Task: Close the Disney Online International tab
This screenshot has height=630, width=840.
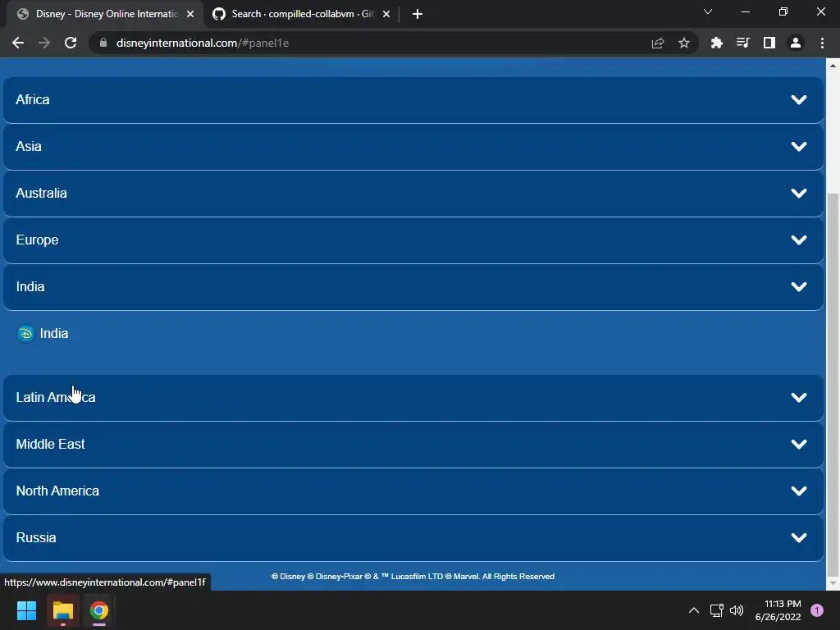Action: click(190, 14)
